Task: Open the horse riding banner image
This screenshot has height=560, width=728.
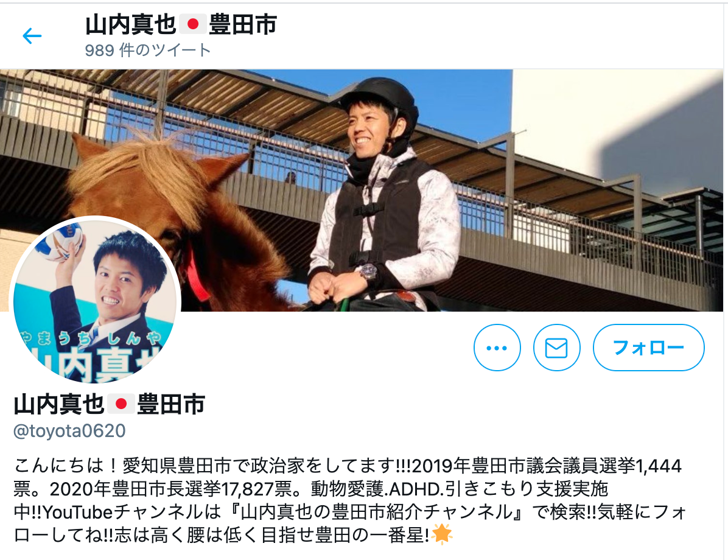Action: click(362, 191)
